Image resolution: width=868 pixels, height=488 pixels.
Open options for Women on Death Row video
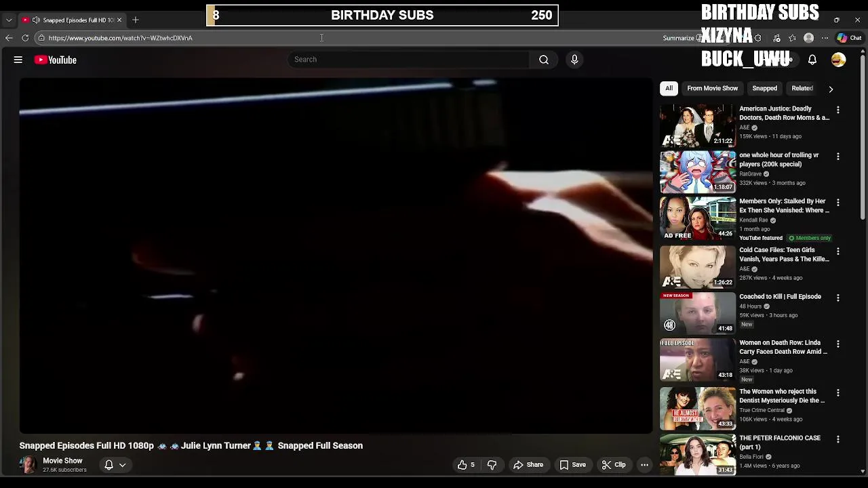(x=838, y=344)
